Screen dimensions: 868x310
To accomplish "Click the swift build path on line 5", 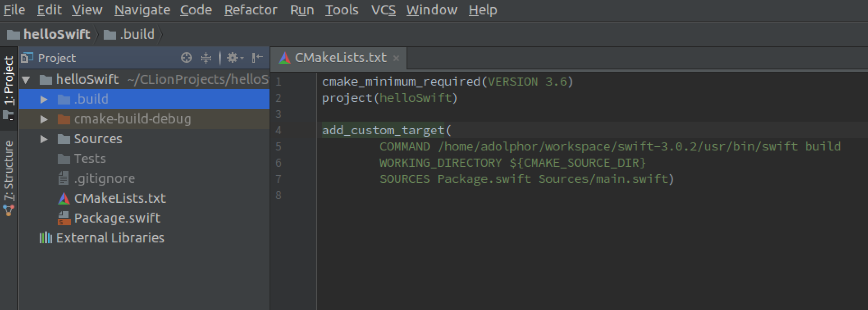I will click(x=639, y=146).
